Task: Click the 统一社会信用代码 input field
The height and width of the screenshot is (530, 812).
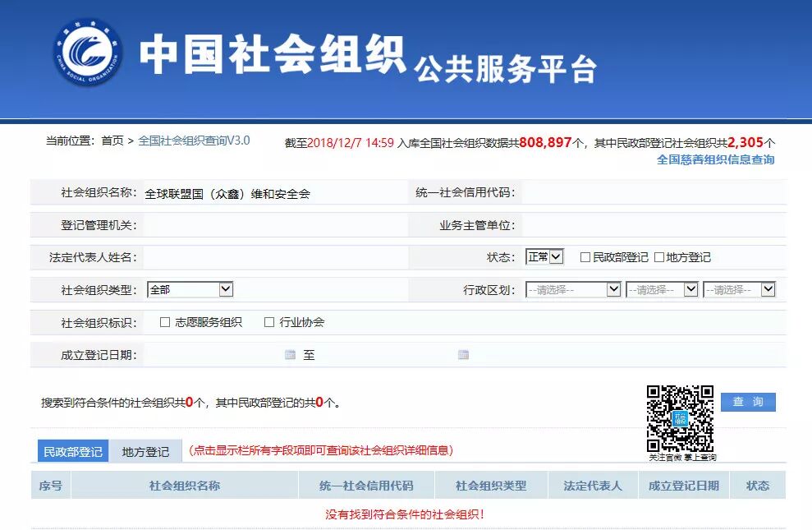Action: (654, 193)
